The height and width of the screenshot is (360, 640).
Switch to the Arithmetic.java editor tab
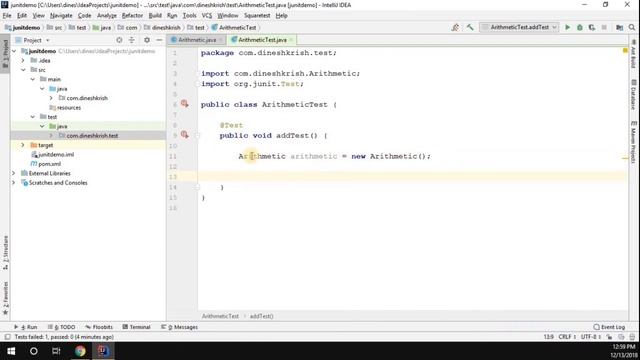[x=197, y=40]
